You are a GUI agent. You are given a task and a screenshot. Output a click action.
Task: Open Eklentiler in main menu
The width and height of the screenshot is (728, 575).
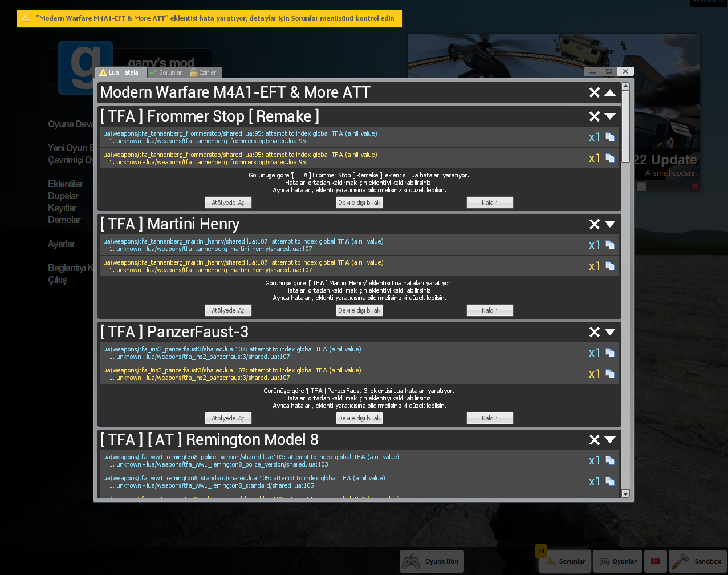[66, 184]
